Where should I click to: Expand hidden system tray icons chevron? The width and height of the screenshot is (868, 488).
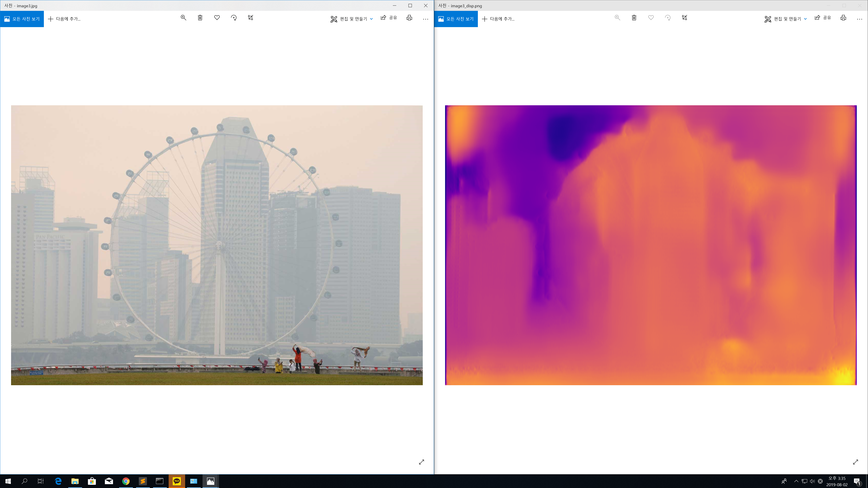pos(796,481)
